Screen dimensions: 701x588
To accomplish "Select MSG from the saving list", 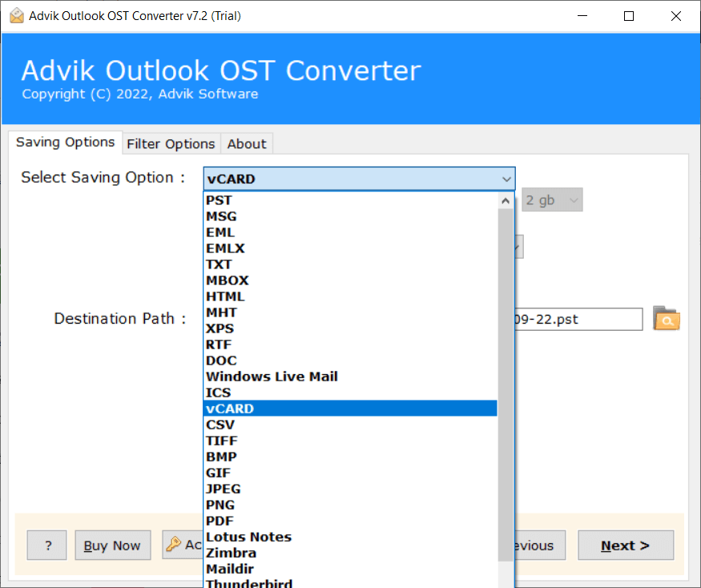I will [351, 216].
